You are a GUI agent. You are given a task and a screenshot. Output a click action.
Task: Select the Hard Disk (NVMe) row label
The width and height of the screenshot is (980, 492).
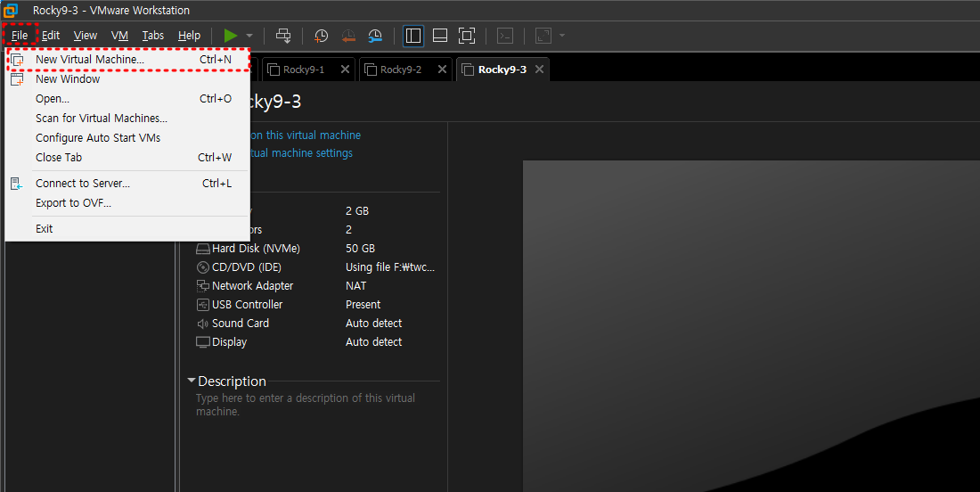256,249
